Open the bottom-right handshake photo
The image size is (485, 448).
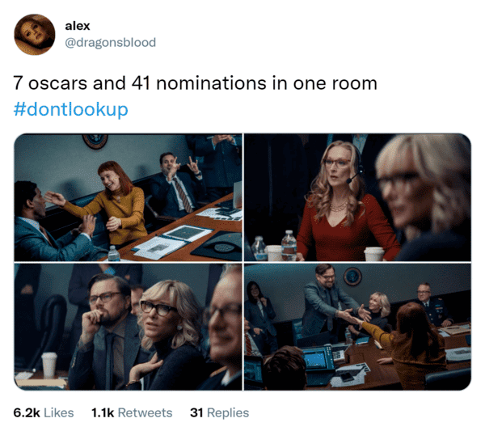(x=357, y=327)
